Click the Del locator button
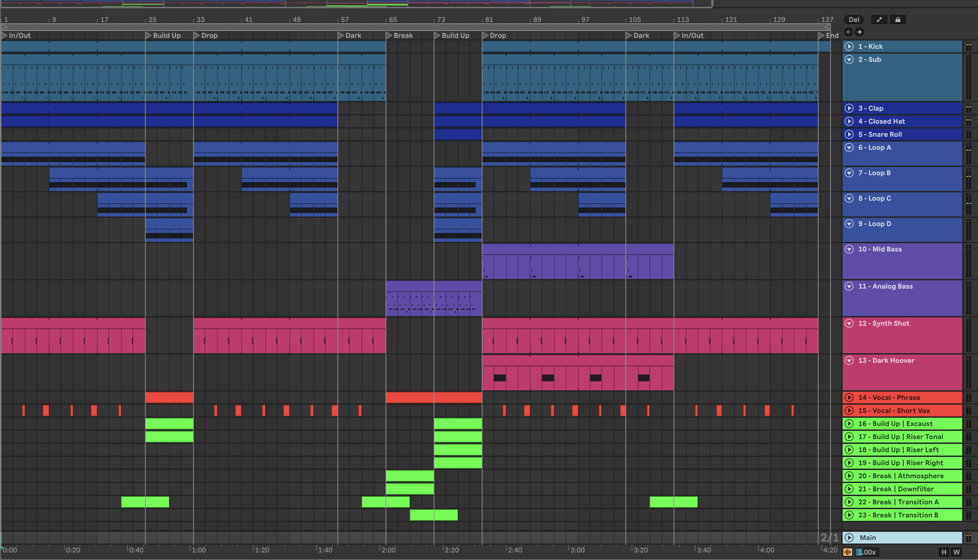Screen dimensions: 978x560 pos(854,20)
